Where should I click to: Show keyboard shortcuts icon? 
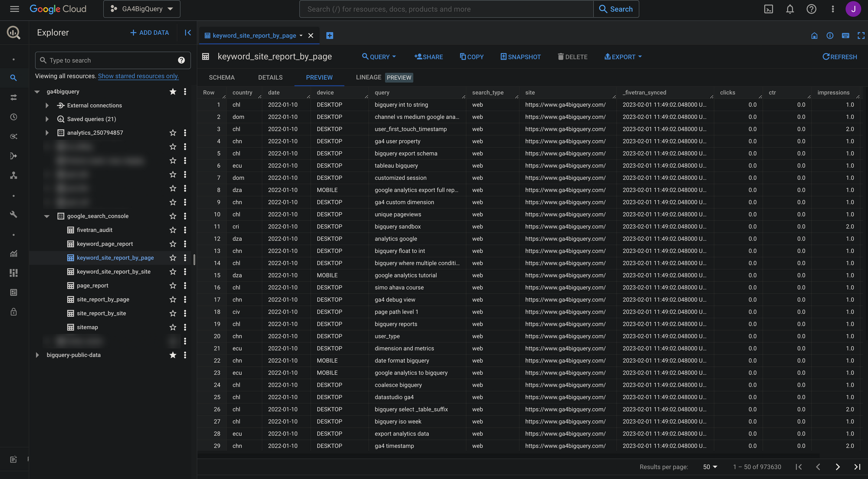point(845,36)
